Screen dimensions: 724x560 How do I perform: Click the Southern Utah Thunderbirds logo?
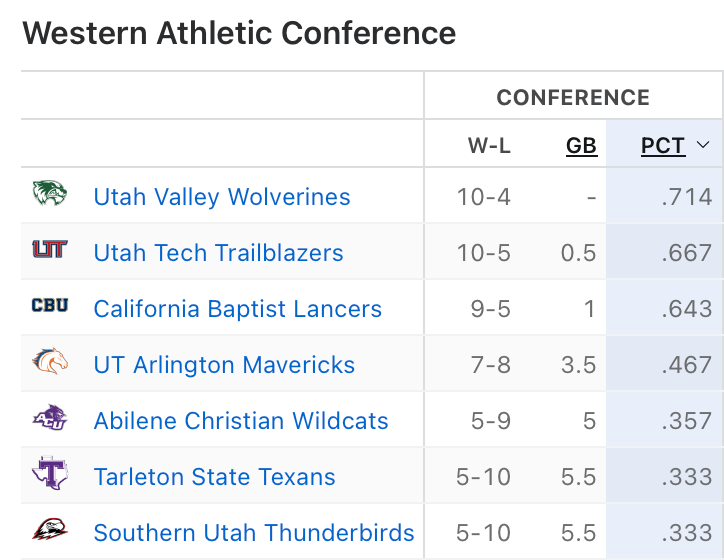(49, 530)
